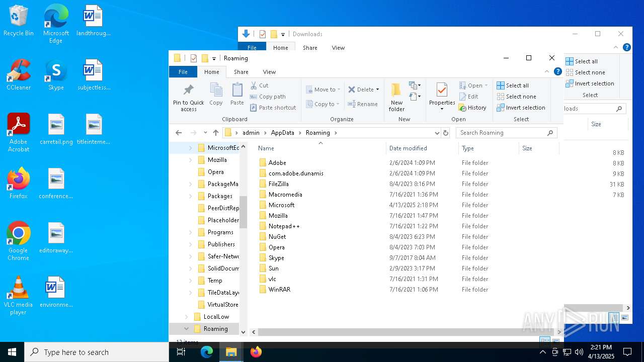Select Packages folder in tree
The width and height of the screenshot is (644, 362).
[x=220, y=196]
